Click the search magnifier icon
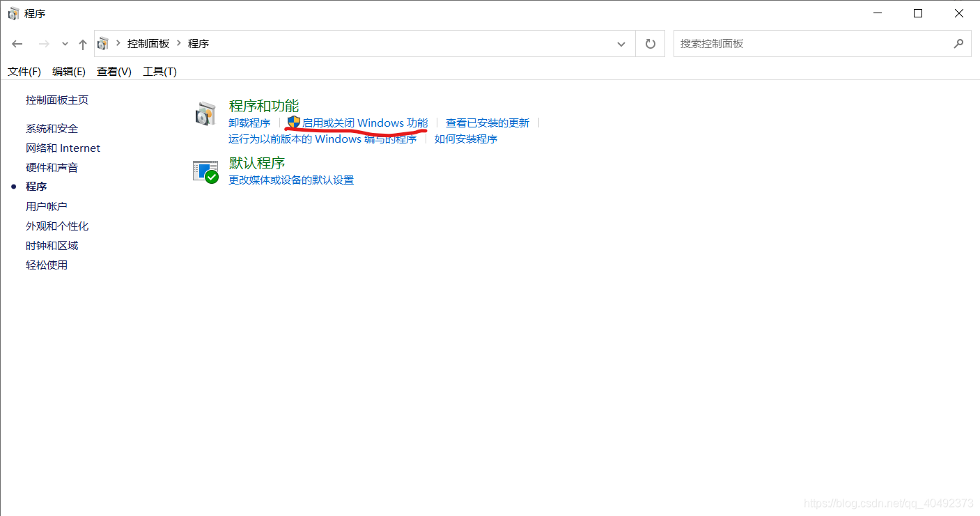980x516 pixels. coord(959,43)
